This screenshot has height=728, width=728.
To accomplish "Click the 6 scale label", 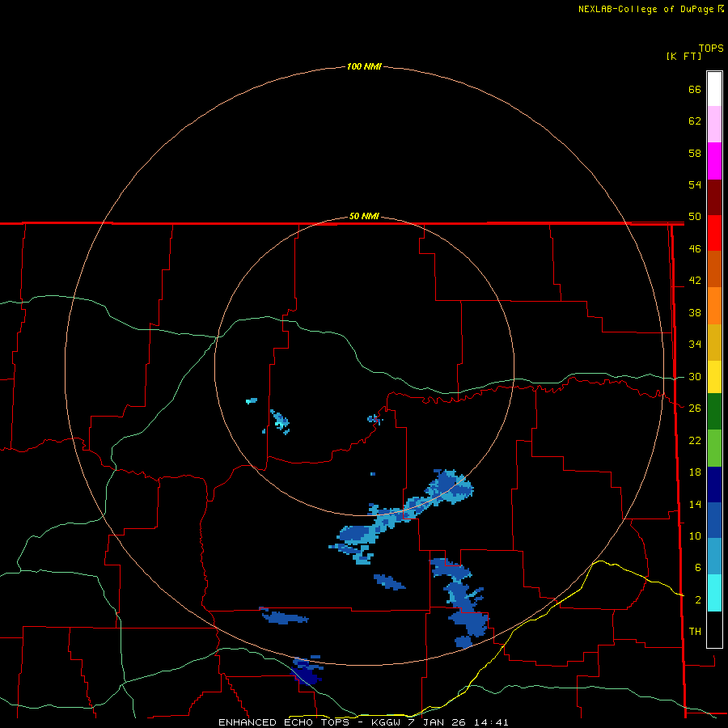I will pos(697,568).
